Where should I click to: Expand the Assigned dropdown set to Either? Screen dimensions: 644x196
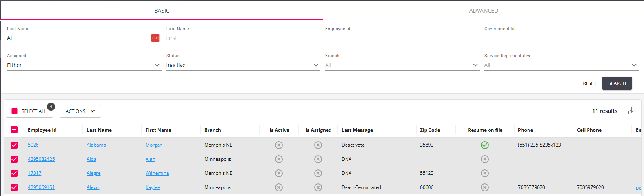click(84, 65)
